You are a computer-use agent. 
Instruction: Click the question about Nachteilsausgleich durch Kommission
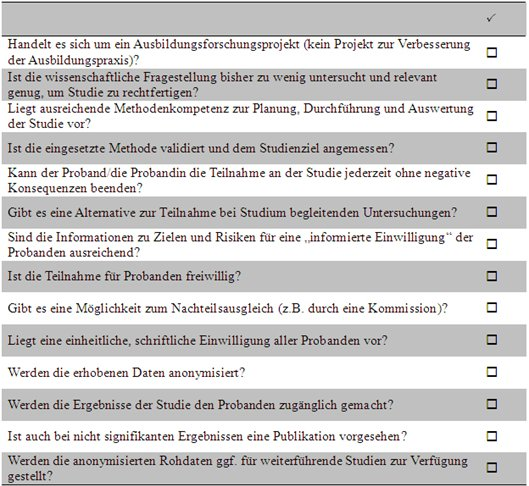(227, 308)
